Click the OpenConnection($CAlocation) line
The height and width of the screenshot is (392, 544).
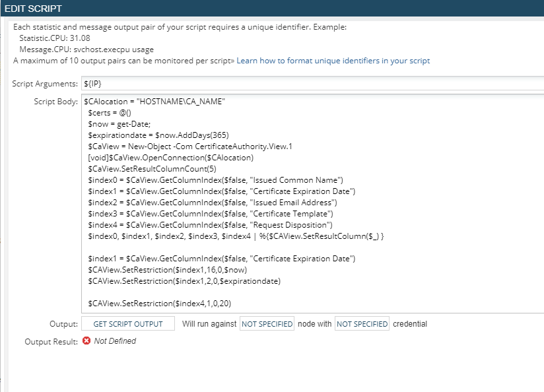pos(170,158)
